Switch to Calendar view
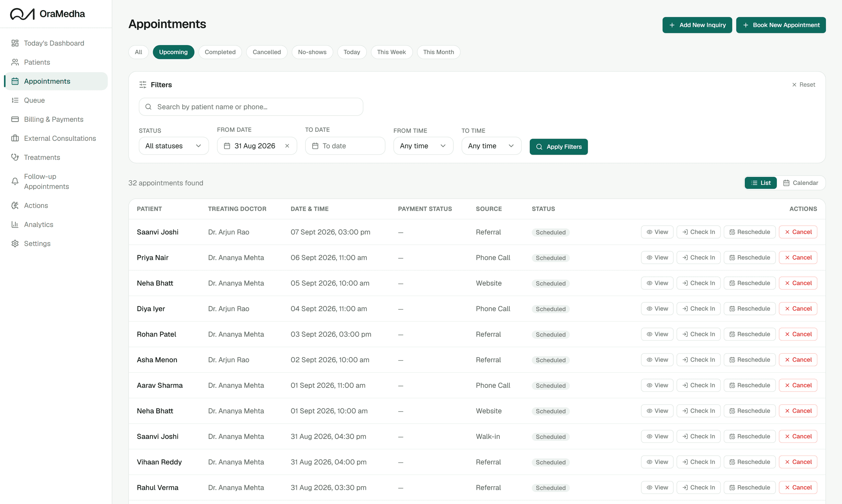The image size is (842, 504). pyautogui.click(x=801, y=183)
